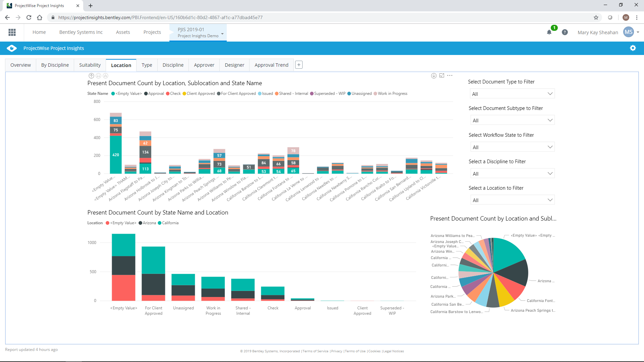Add a new report tab with plus

point(299,65)
